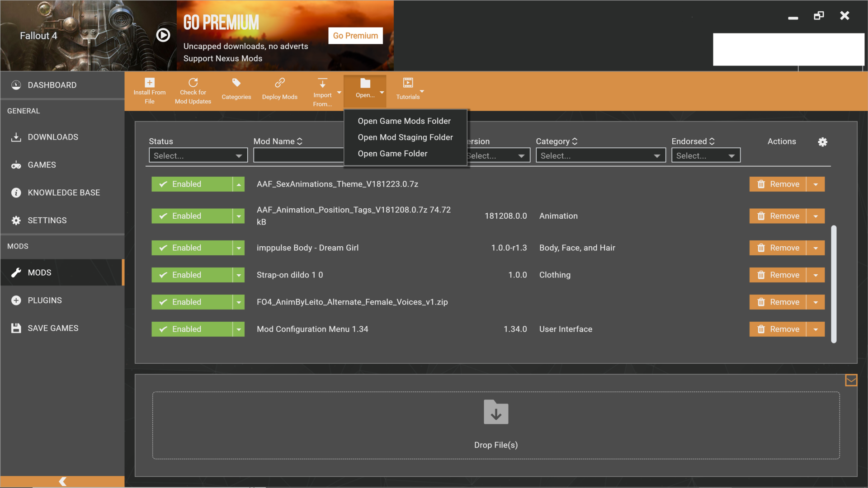Toggle Enabled for Mod Configuration Menu

192,329
